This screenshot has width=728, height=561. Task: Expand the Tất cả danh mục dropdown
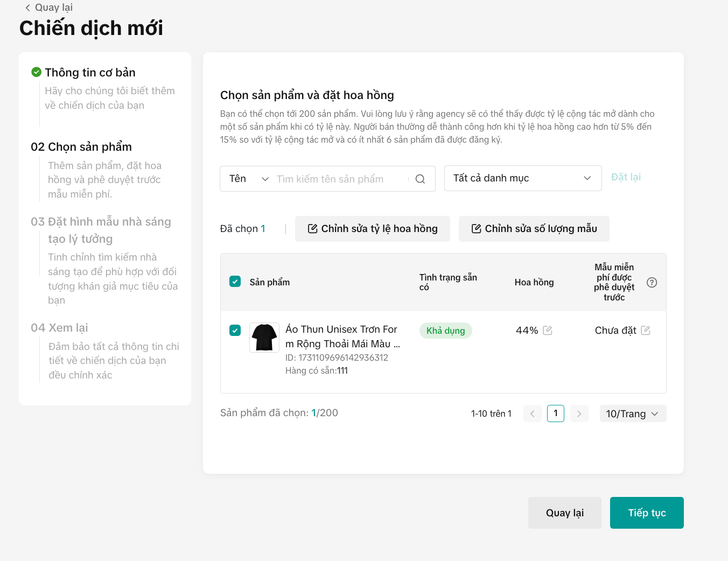522,178
